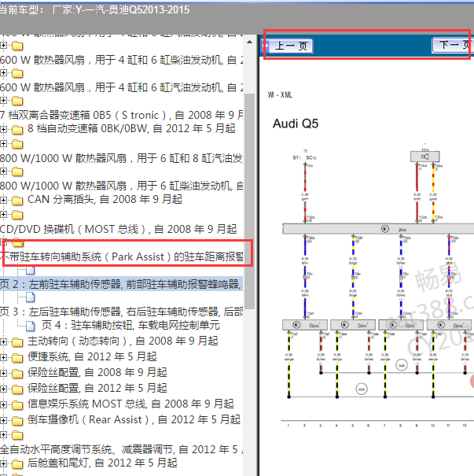Image resolution: width=474 pixels, height=476 pixels.
Task: Expand the 600 W 汽油发动机 fan folder node
Action: (3, 73)
